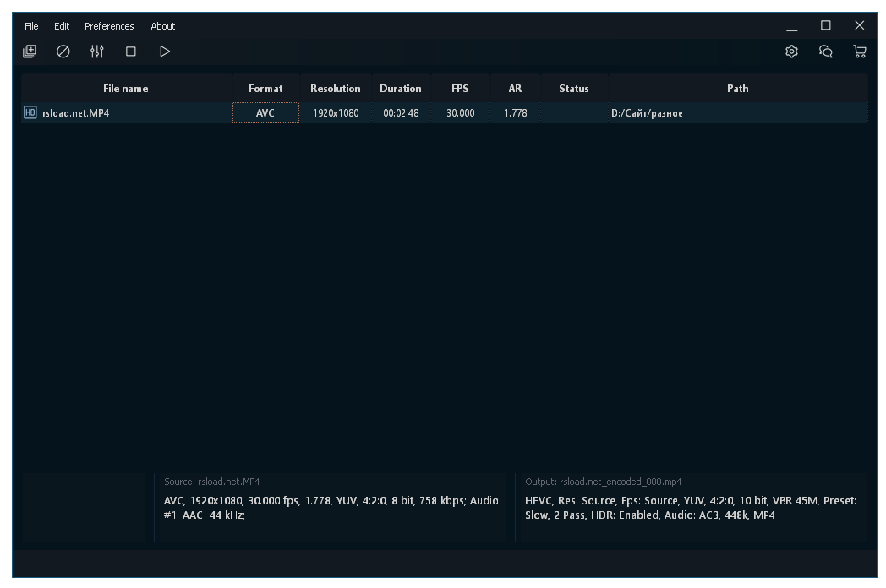Click the 30.000 FPS cell
Image resolution: width=886 pixels, height=588 pixels.
pos(460,112)
